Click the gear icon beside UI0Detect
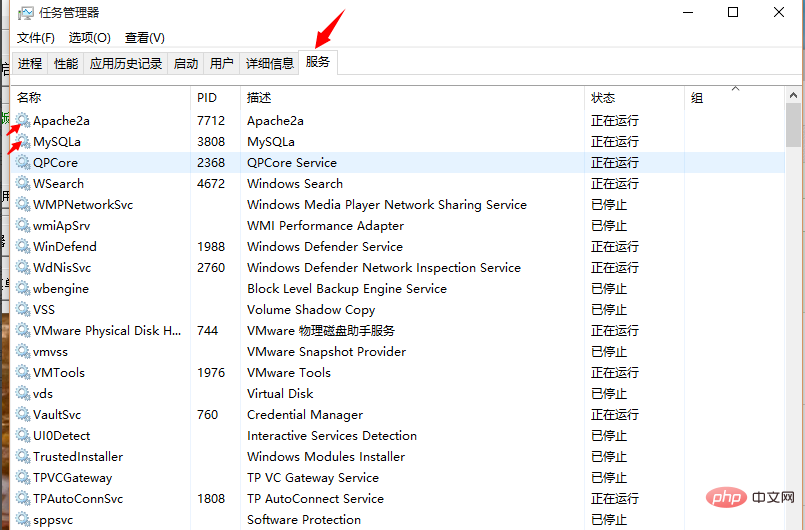805x530 pixels. pos(23,436)
